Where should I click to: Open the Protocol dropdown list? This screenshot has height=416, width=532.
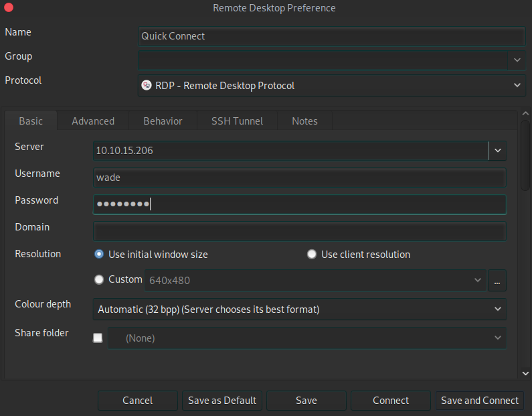pos(516,86)
